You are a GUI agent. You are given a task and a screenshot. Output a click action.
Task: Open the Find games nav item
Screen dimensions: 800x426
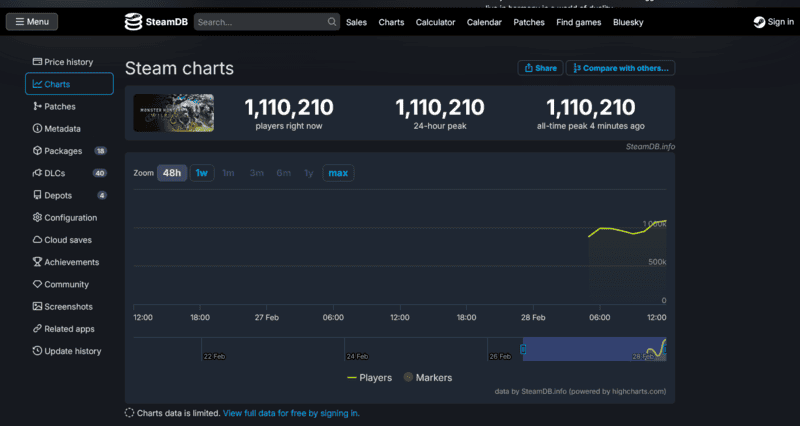(x=579, y=22)
